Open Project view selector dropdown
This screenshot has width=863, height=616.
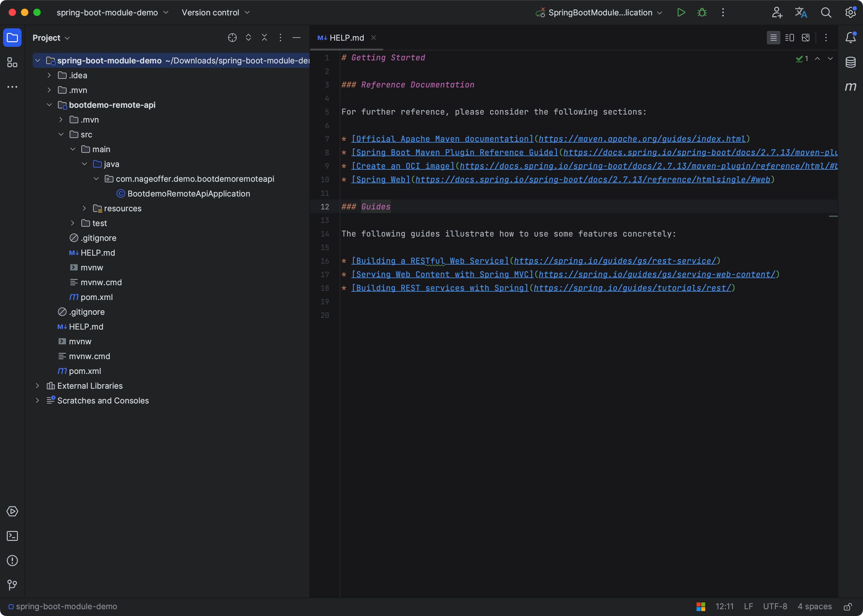pyautogui.click(x=51, y=38)
